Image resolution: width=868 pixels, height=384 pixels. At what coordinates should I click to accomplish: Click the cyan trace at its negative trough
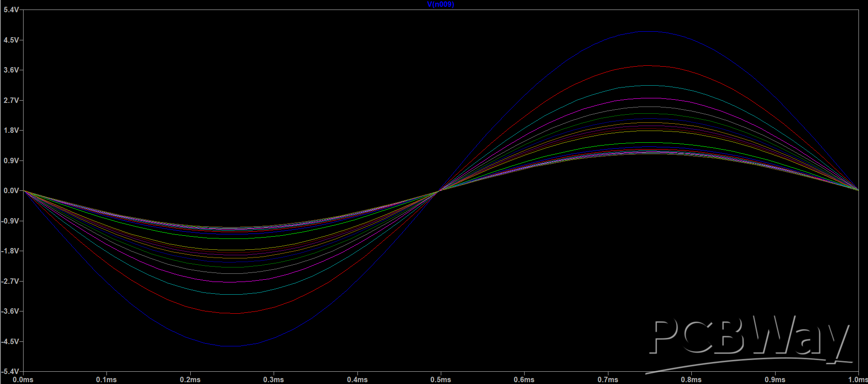coord(231,295)
